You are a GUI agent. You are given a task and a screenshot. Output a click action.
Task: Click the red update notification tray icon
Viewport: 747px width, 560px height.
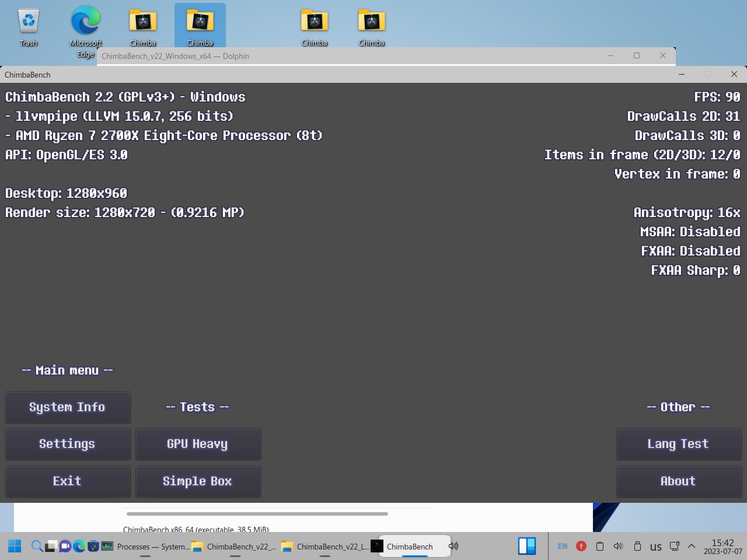click(x=581, y=546)
